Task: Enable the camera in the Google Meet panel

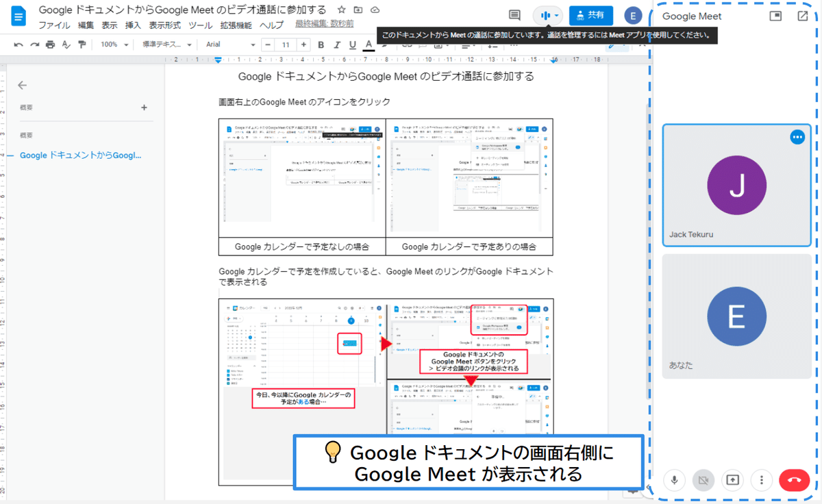Action: click(703, 480)
